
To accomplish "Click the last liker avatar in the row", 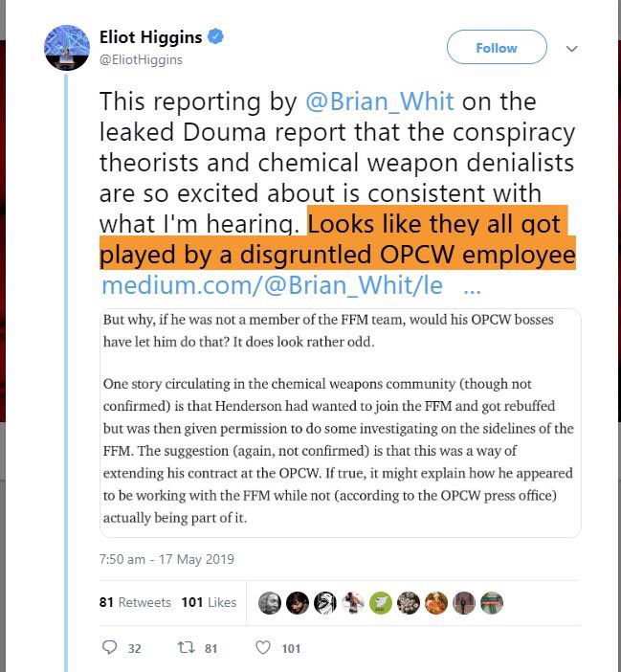I will (x=492, y=603).
